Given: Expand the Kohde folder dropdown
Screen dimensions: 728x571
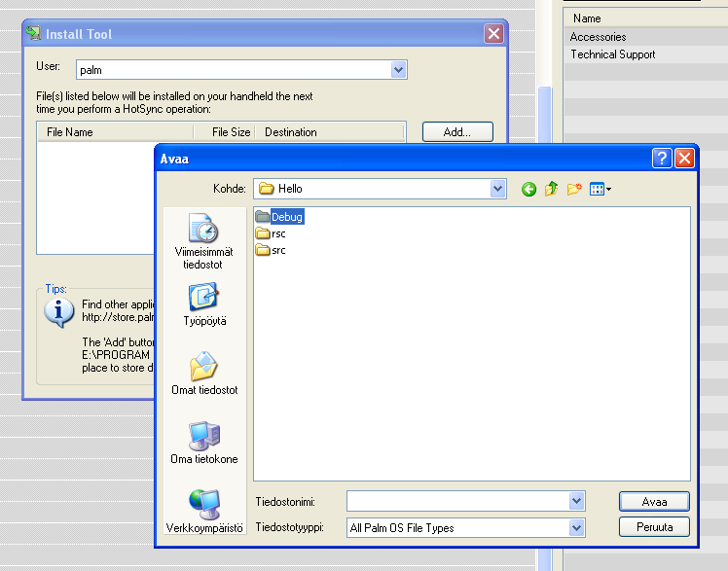Looking at the screenshot, I should pyautogui.click(x=497, y=189).
